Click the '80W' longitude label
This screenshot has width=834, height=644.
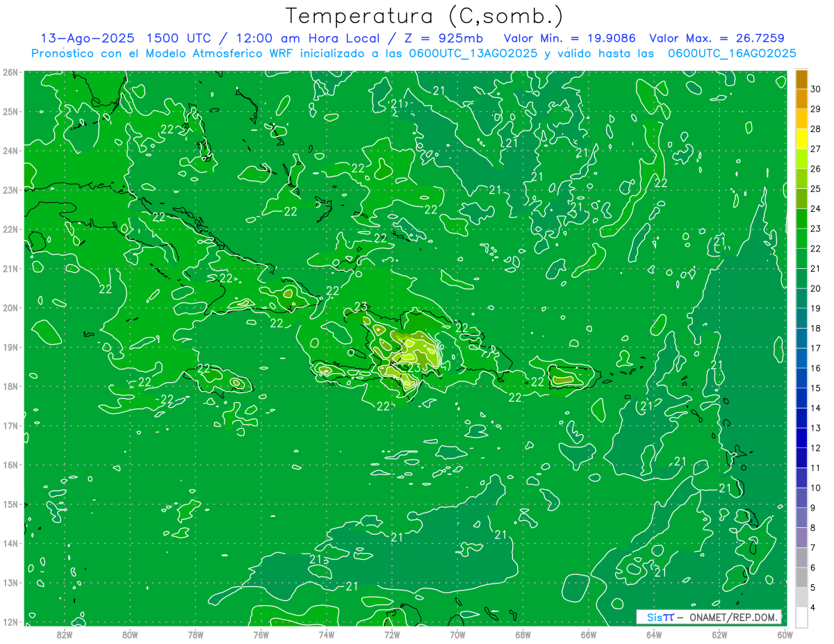coord(129,634)
